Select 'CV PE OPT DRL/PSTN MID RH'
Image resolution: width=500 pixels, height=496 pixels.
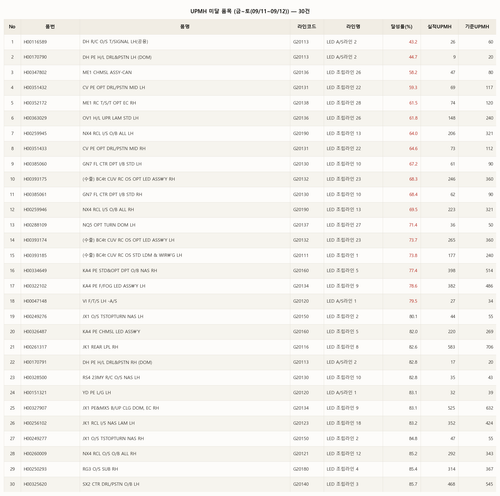[114, 149]
